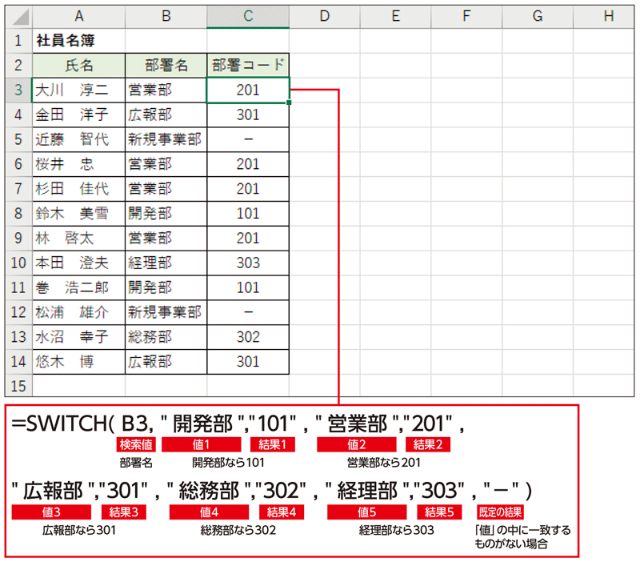Click the 氏名 header cell
640x562 pixels.
[x=79, y=65]
